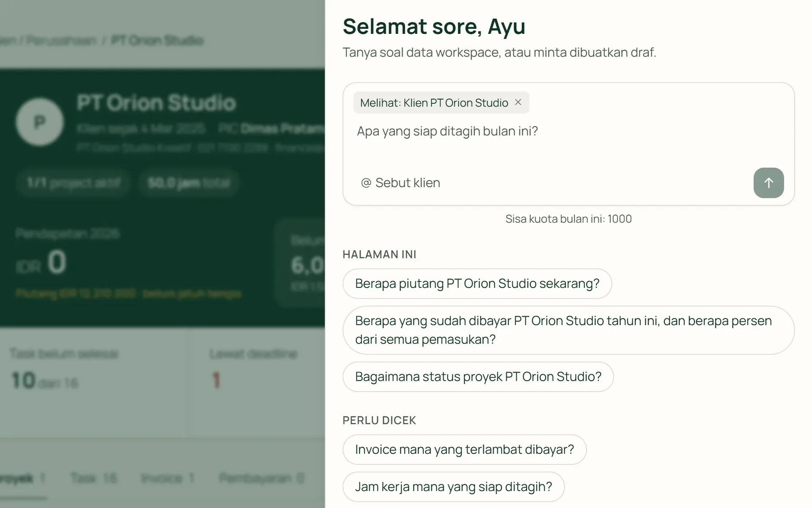Select suggestion about 'sudah dibayar PT Orion Studio tahun ini'
The image size is (812, 508).
click(x=568, y=330)
